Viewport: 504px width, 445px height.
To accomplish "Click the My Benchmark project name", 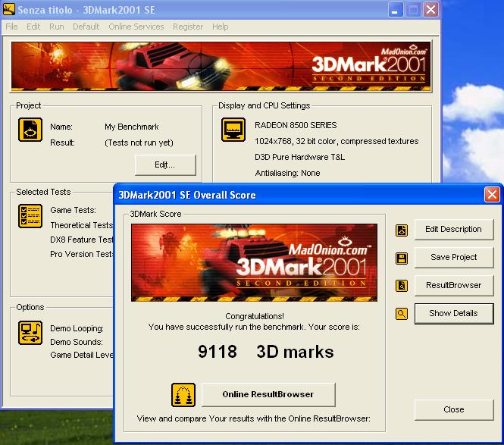I will click(x=131, y=127).
